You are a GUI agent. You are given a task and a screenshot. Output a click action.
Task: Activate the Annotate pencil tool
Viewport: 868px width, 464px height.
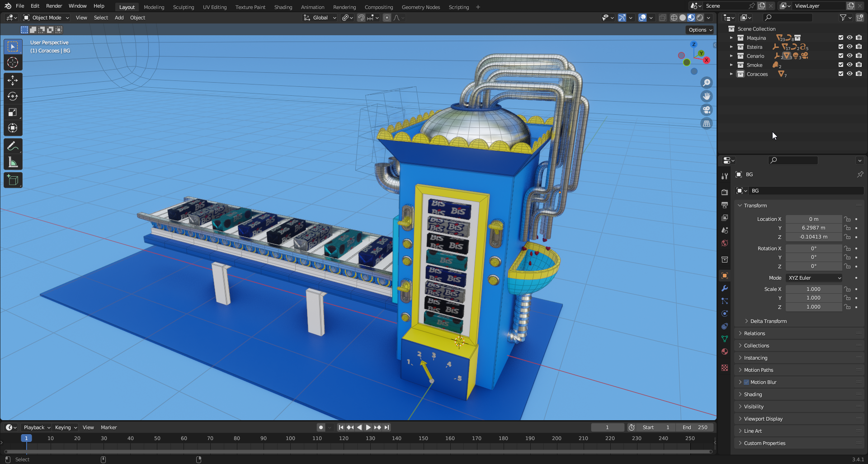click(13, 146)
